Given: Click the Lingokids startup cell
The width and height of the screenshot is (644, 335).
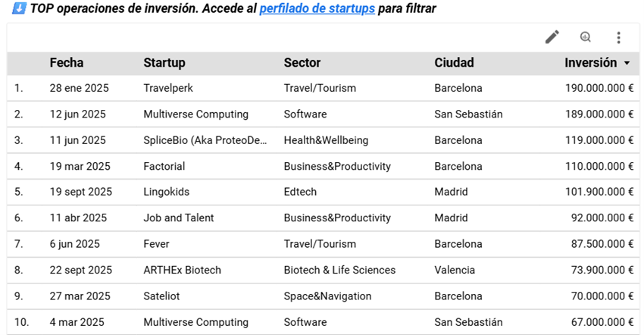Looking at the screenshot, I should pyautogui.click(x=167, y=192).
